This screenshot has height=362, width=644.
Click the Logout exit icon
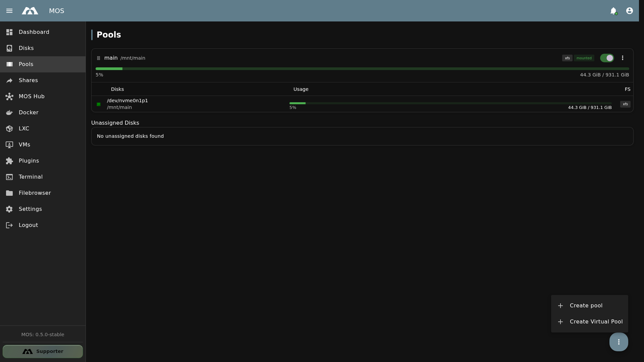tap(9, 225)
